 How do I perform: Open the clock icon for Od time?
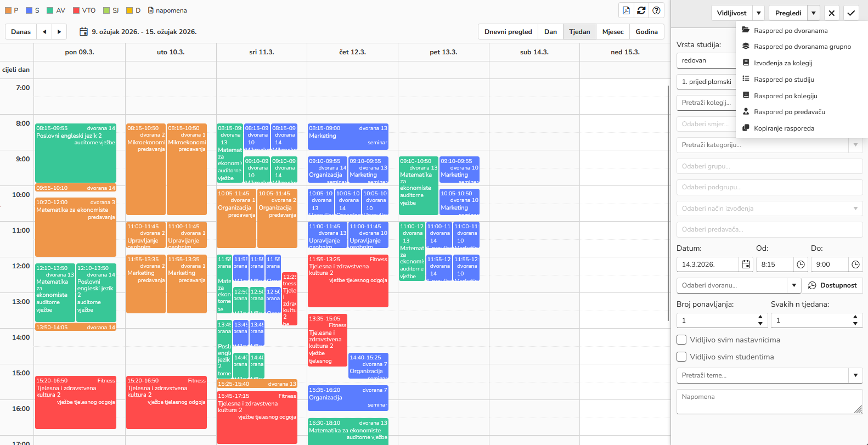pos(801,264)
